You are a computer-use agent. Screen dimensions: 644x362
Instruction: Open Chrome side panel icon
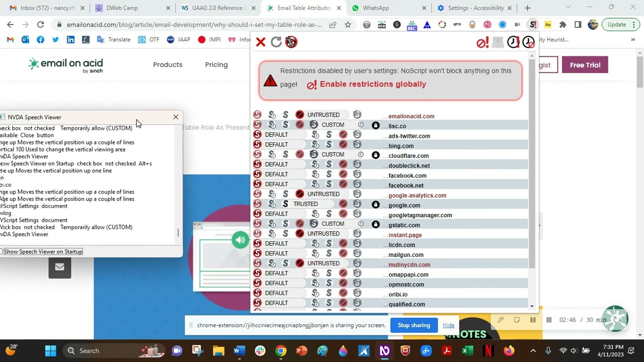(x=578, y=25)
